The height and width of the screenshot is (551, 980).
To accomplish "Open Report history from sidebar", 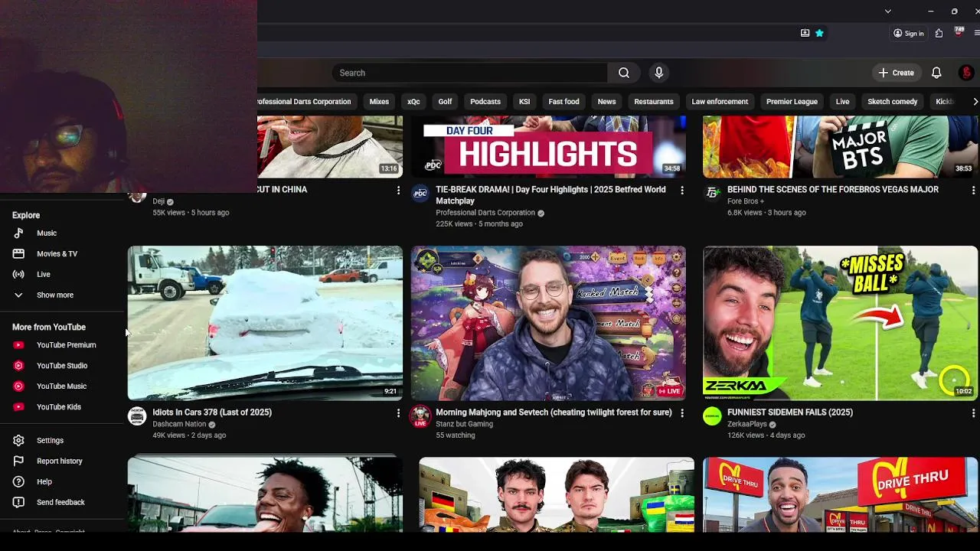I will 61,461.
